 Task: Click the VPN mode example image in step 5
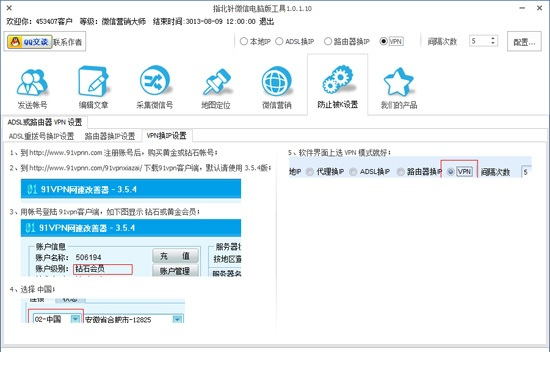pyautogui.click(x=410, y=167)
